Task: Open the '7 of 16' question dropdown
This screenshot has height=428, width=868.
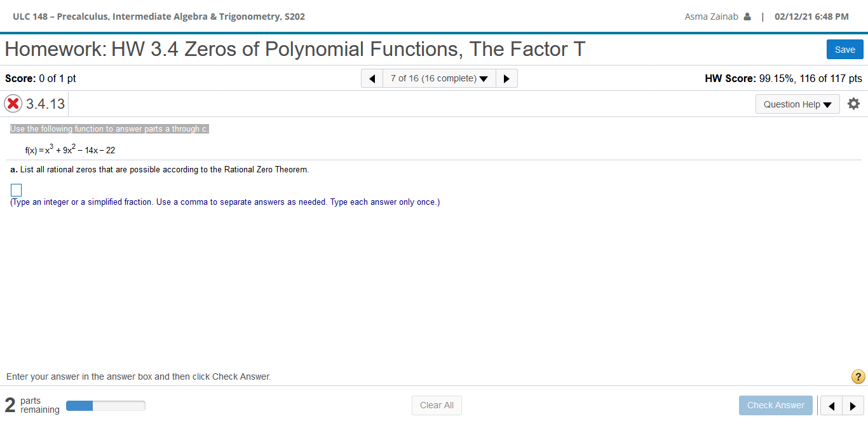Action: [439, 78]
